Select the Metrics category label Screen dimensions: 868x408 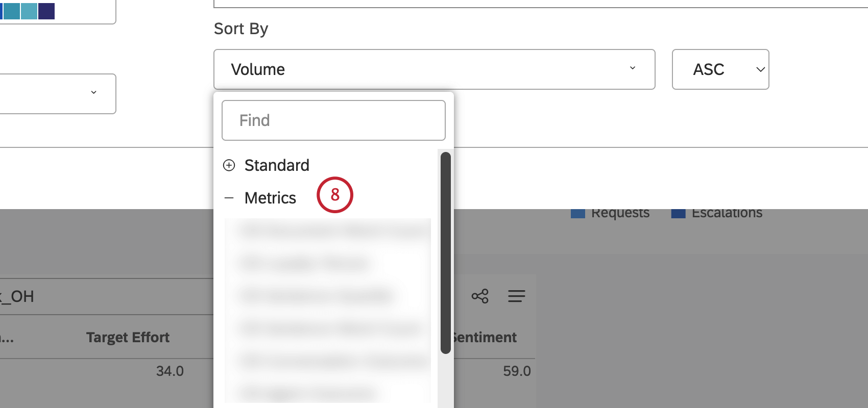tap(270, 198)
